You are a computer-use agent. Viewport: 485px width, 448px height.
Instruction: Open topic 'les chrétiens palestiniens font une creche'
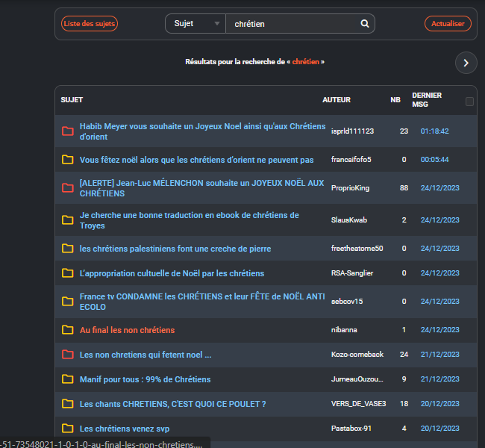(x=175, y=249)
